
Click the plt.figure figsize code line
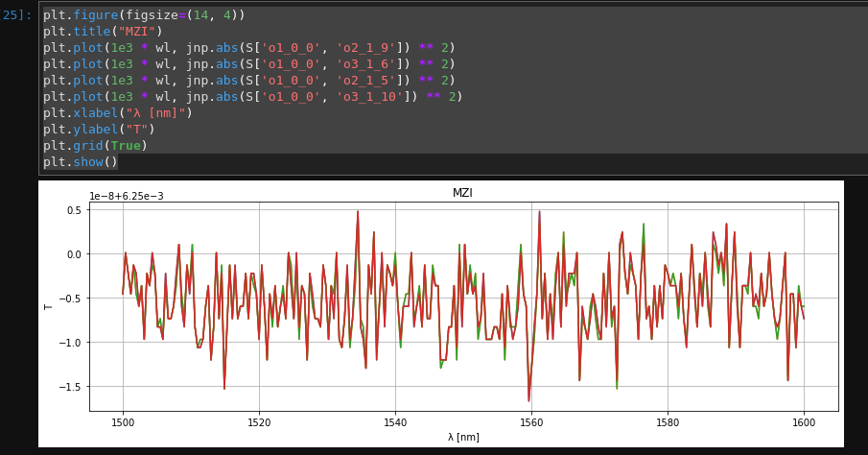[x=144, y=15]
